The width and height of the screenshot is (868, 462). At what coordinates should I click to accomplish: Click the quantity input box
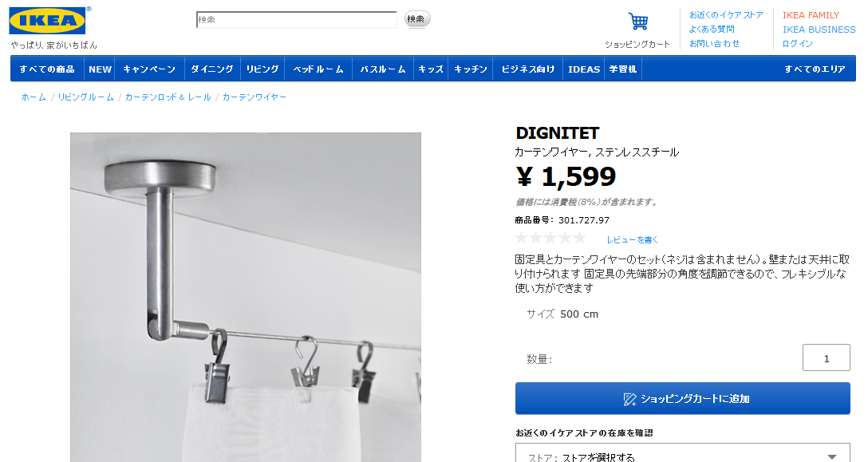[826, 357]
